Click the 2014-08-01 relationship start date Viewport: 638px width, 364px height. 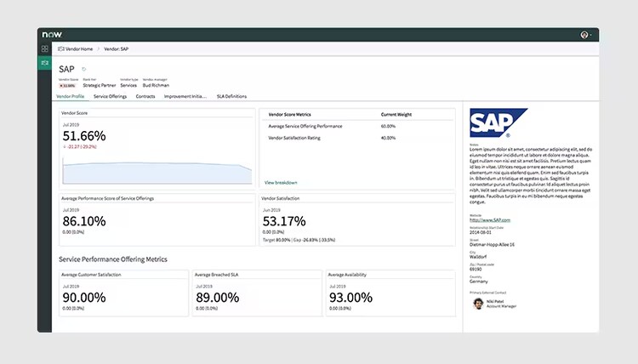point(481,233)
